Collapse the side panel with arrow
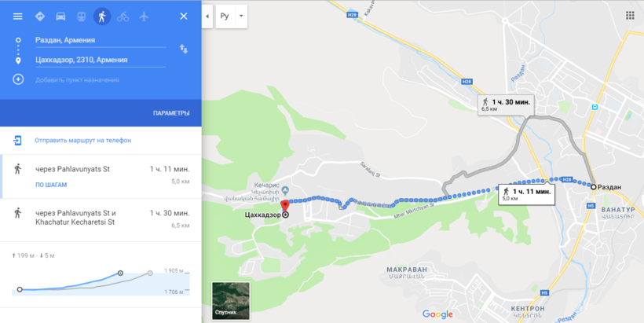This screenshot has width=644, height=323. point(207,17)
